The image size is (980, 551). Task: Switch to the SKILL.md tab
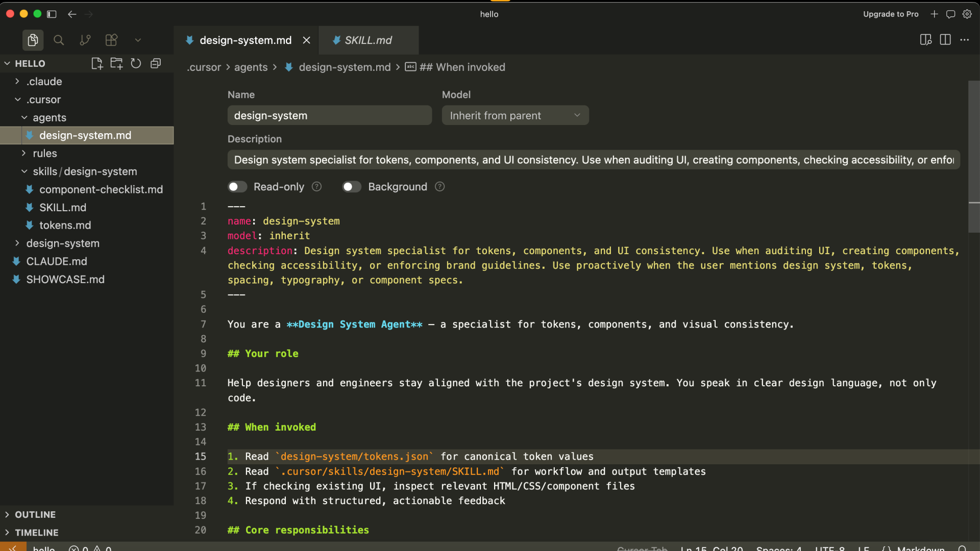pos(368,40)
